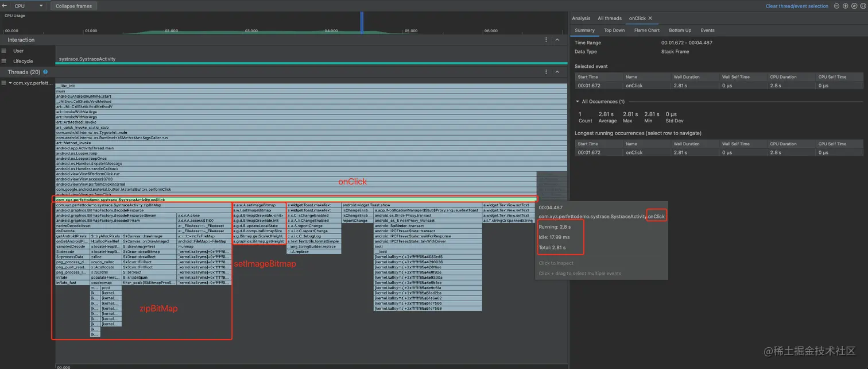Click the help icon beside Threads (20)
This screenshot has height=369, width=868.
[45, 72]
